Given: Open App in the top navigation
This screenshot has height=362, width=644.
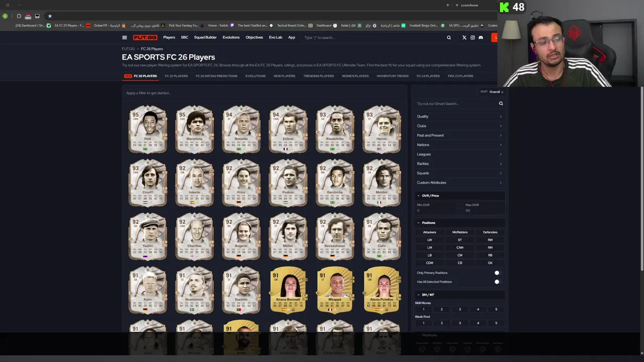Looking at the screenshot, I should click(x=291, y=37).
